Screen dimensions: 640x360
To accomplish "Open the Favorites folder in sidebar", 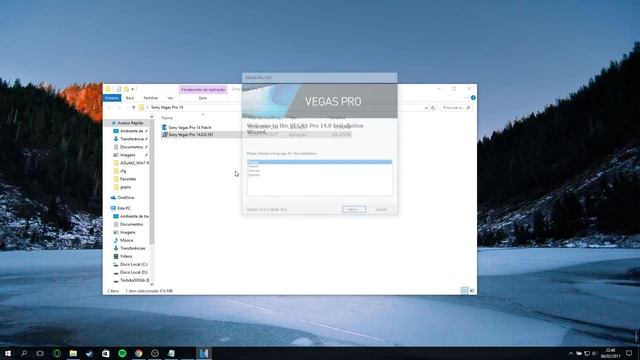I will [128, 179].
